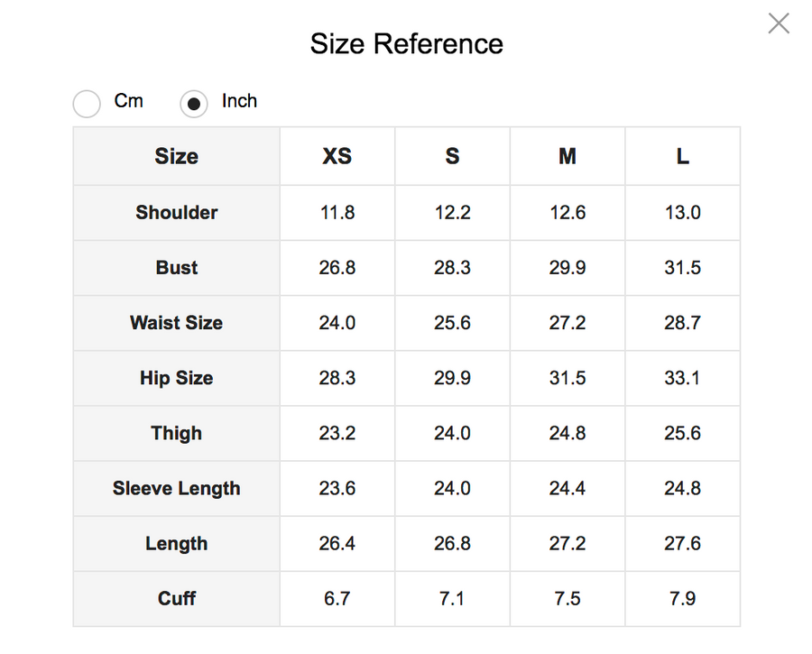Click the Size Reference title
Screen dimensions: 812x654
407,44
